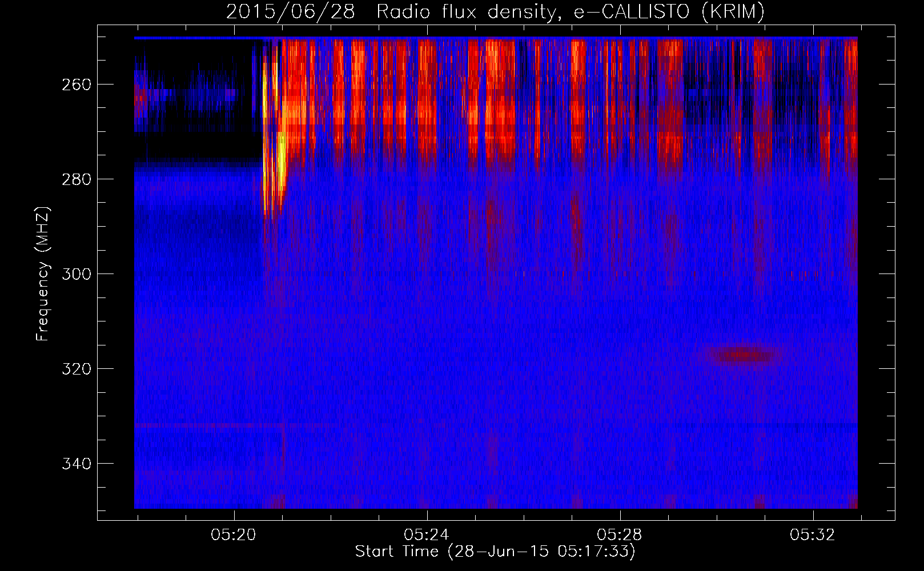Click the 300 frequency tick label
Image resolution: width=924 pixels, height=571 pixels.
coord(76,274)
